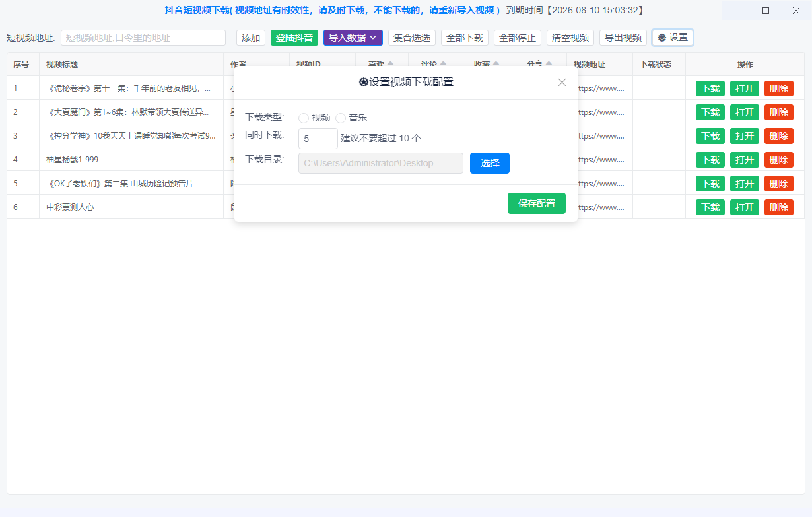Click 打开 for 《控分学神》 row
The height and width of the screenshot is (517, 812).
(745, 136)
